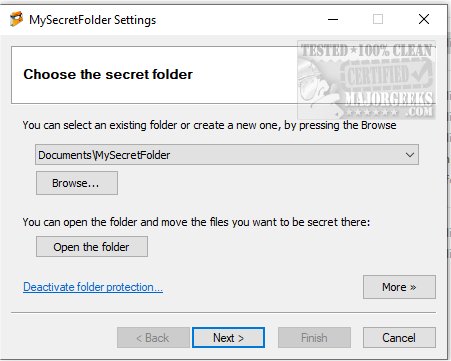Cancel the settings wizard
451x361 pixels.
399,338
